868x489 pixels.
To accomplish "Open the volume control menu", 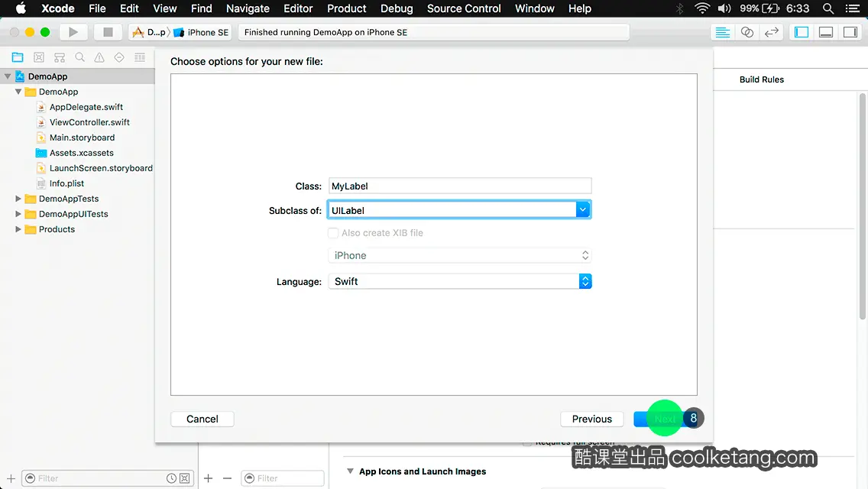I will (x=724, y=8).
